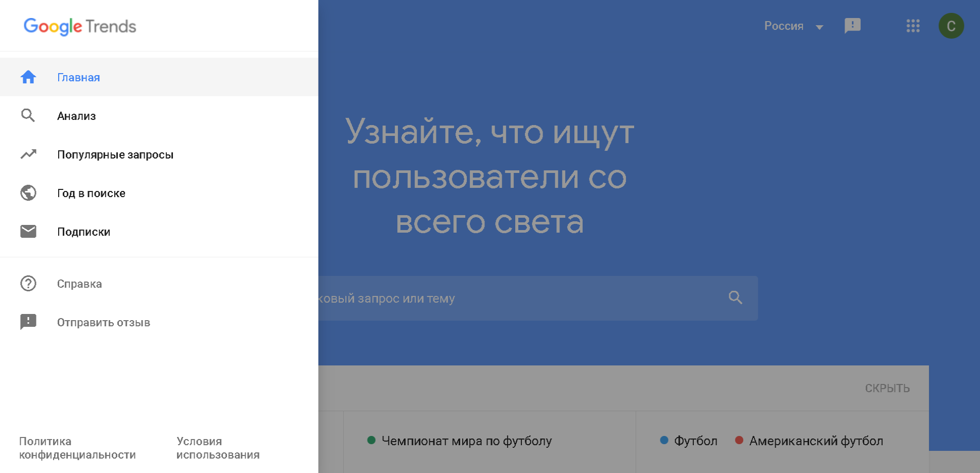This screenshot has width=980, height=473.
Task: Click the home icon beside Главная
Action: tap(28, 77)
